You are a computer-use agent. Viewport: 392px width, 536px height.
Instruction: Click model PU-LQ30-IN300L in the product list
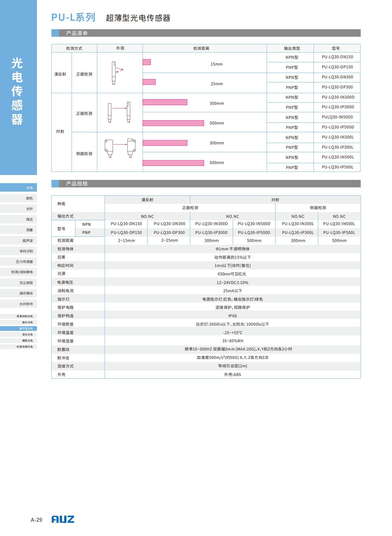pos(338,137)
